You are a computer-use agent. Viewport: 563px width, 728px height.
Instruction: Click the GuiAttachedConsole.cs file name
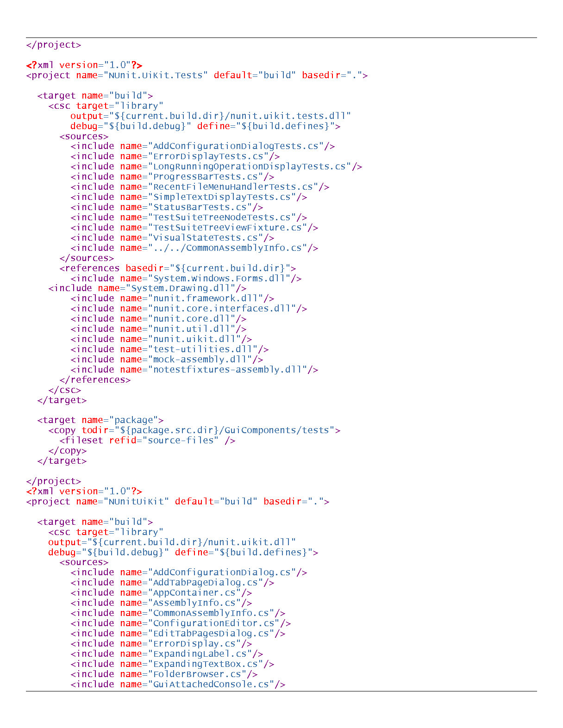click(211, 685)
